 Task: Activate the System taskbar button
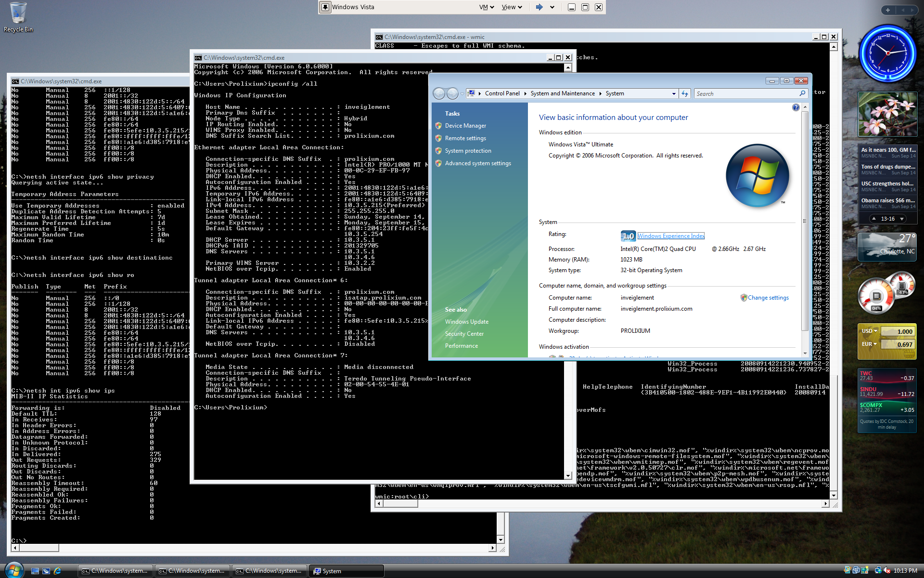point(346,571)
